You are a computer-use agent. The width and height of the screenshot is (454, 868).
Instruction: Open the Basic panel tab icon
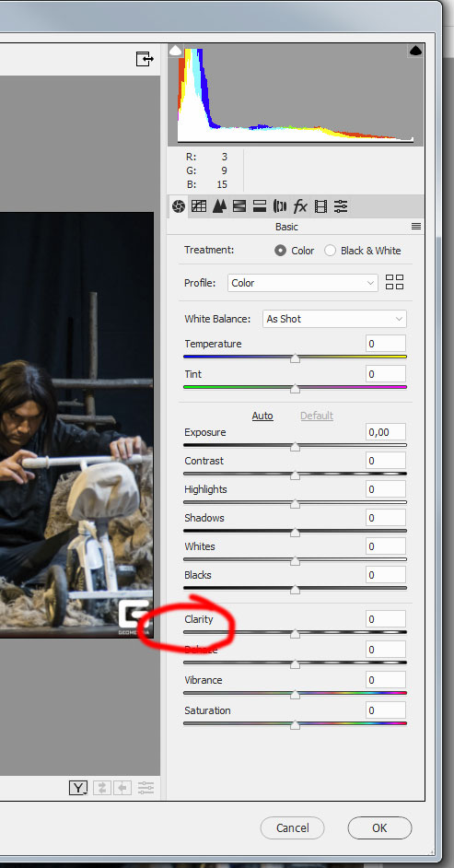178,206
